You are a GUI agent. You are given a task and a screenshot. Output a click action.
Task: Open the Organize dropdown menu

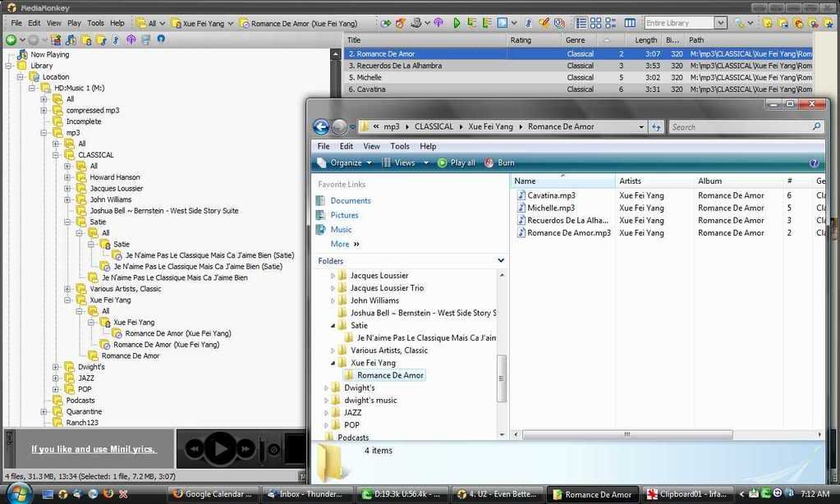(x=344, y=163)
